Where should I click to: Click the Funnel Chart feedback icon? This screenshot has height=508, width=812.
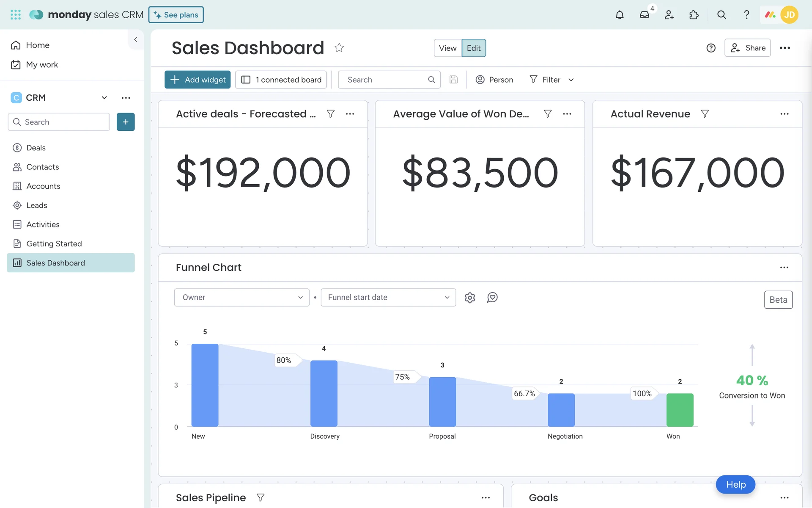[x=492, y=298]
